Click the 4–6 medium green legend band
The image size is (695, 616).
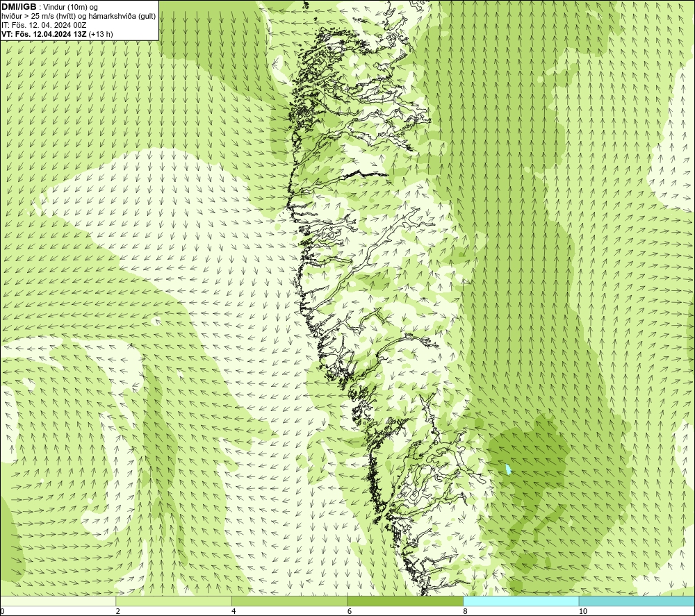click(289, 601)
